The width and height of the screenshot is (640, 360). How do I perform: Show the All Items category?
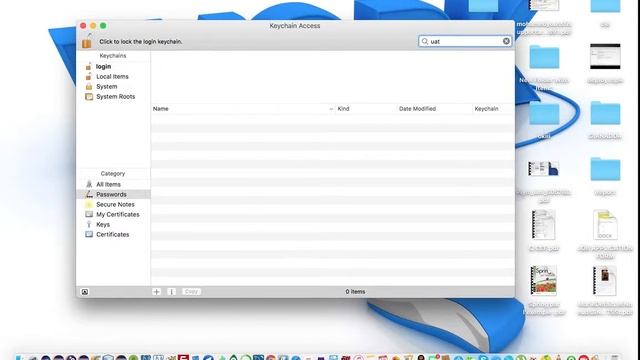pos(108,184)
